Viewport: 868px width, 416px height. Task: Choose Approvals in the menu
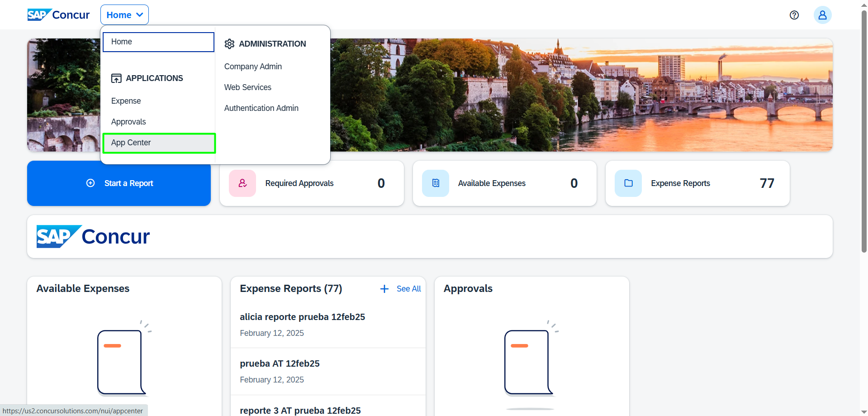[x=128, y=122]
